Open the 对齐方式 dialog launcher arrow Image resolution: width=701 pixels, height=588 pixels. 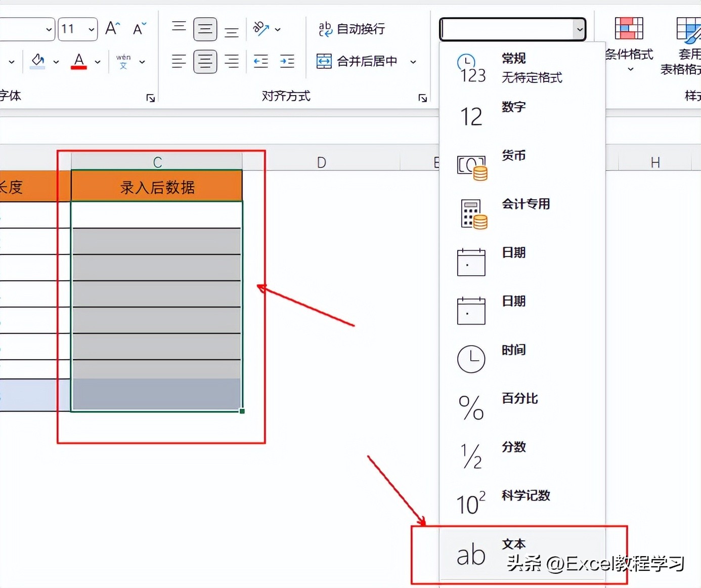pyautogui.click(x=423, y=98)
